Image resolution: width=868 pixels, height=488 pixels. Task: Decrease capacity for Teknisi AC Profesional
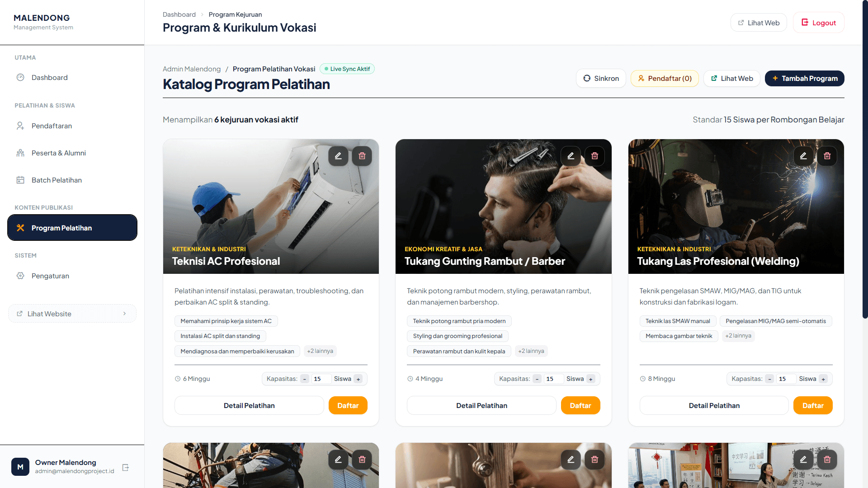305,379
